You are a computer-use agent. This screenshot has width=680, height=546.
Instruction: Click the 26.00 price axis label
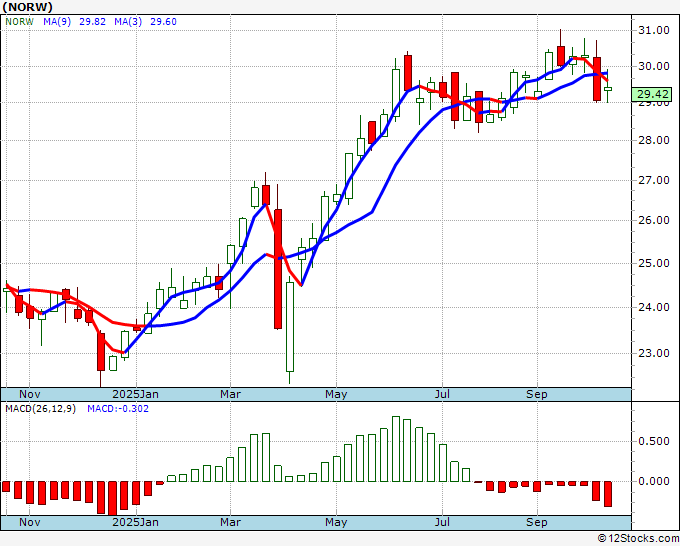coord(654,220)
